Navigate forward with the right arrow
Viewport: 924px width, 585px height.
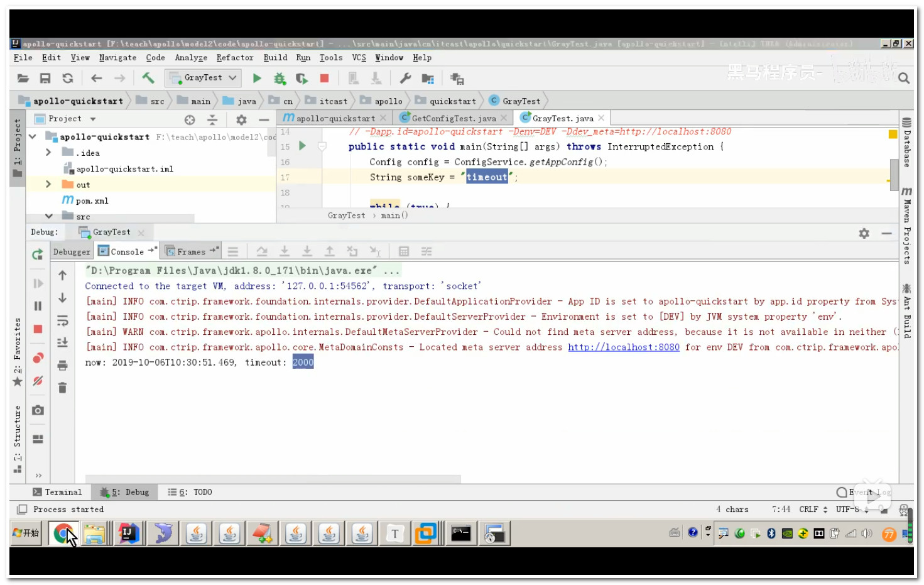click(x=119, y=79)
